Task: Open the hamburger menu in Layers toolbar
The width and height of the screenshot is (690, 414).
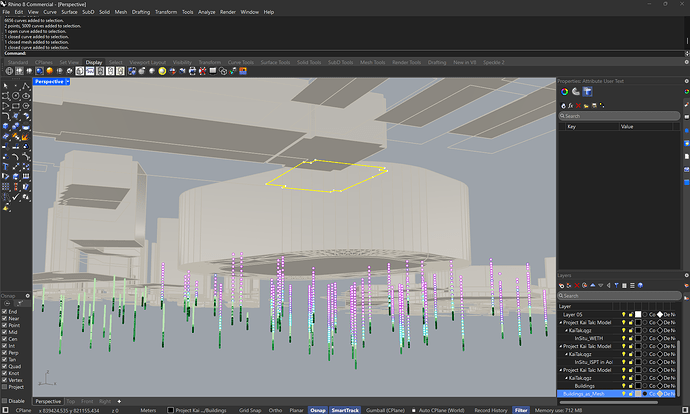Action: click(x=632, y=286)
